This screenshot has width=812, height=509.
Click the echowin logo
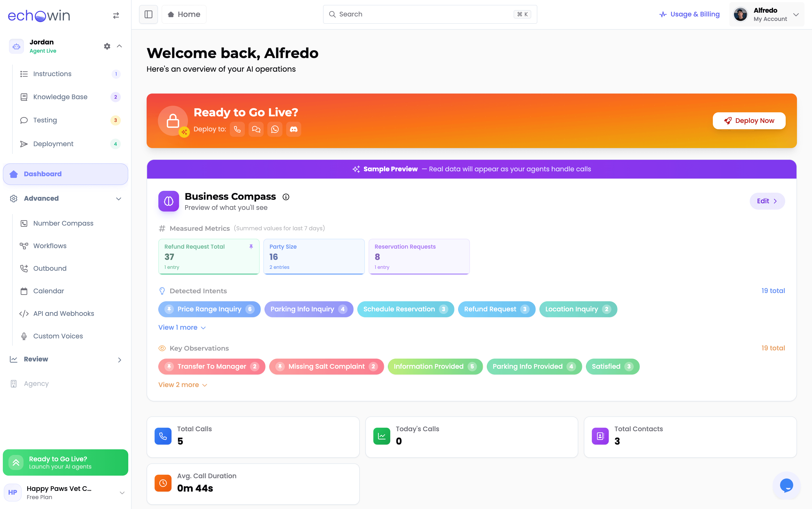point(39,16)
